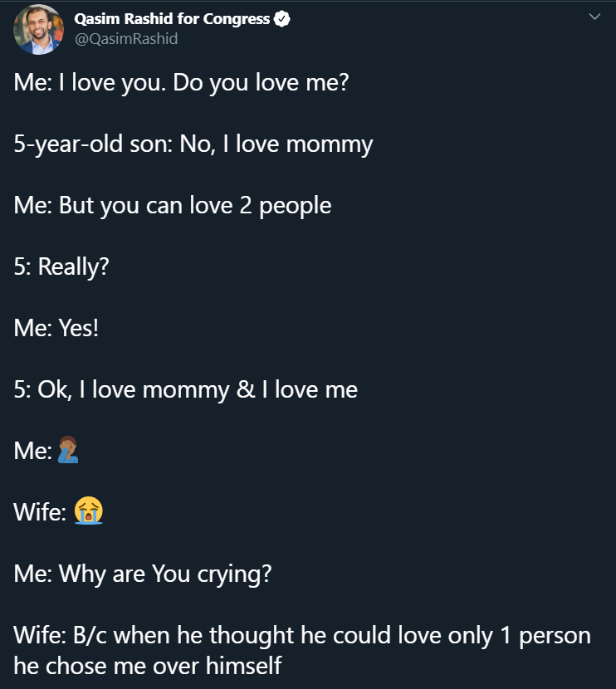
Task: Click the 'Me: But you can love 2 people' line
Action: 172,206
